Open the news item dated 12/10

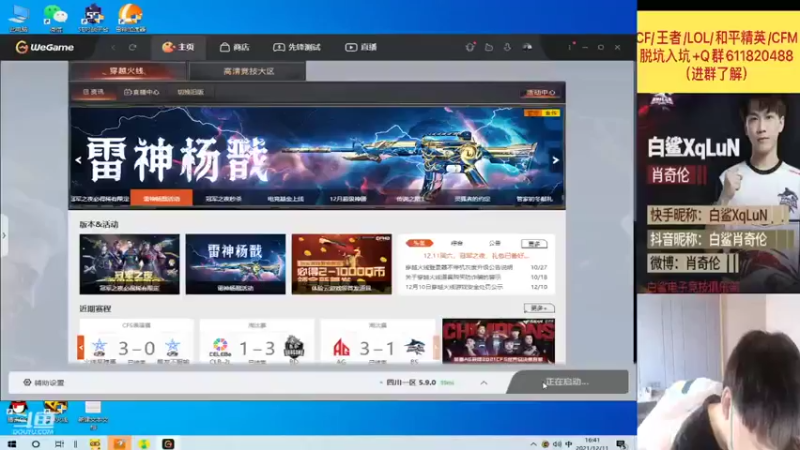point(476,287)
